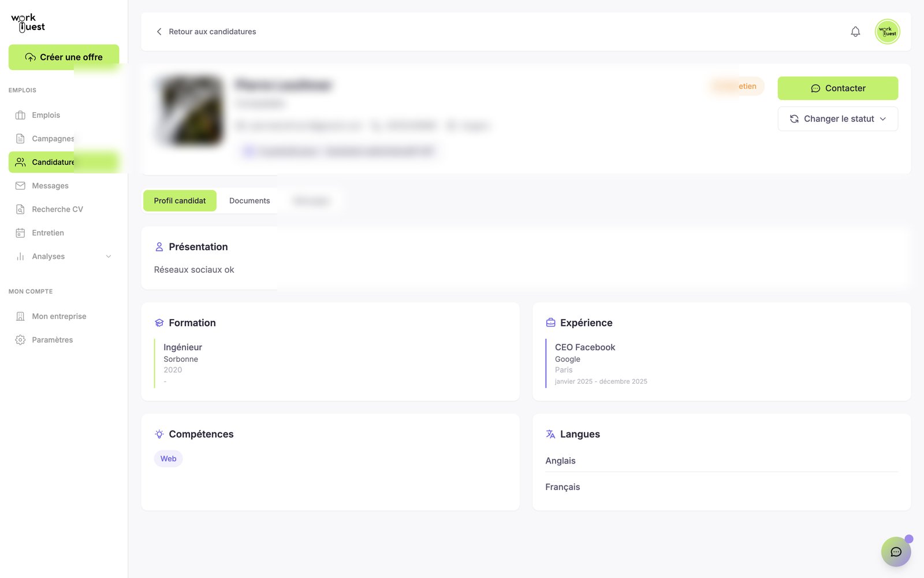The width and height of the screenshot is (924, 578).
Task: Click the Expérience section heading
Action: pos(586,323)
